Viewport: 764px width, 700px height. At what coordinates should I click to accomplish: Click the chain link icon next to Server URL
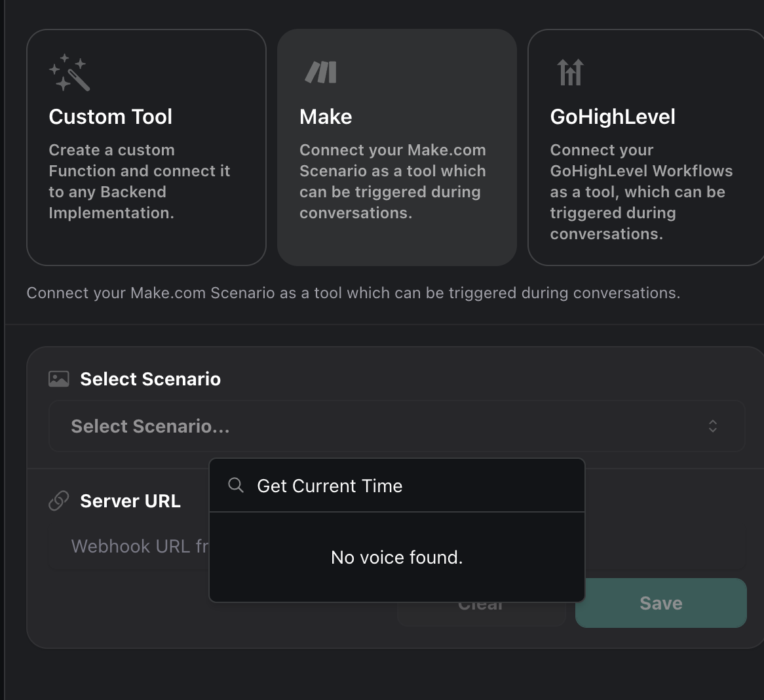pos(58,500)
